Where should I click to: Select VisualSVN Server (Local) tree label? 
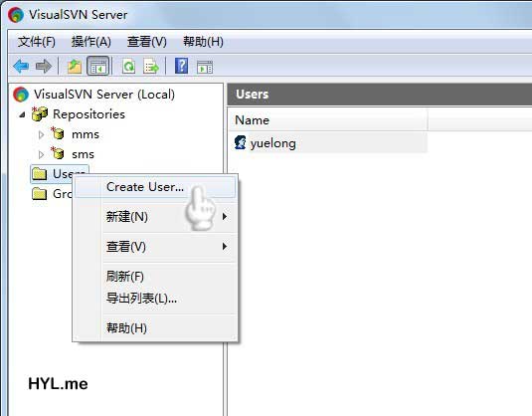[104, 95]
